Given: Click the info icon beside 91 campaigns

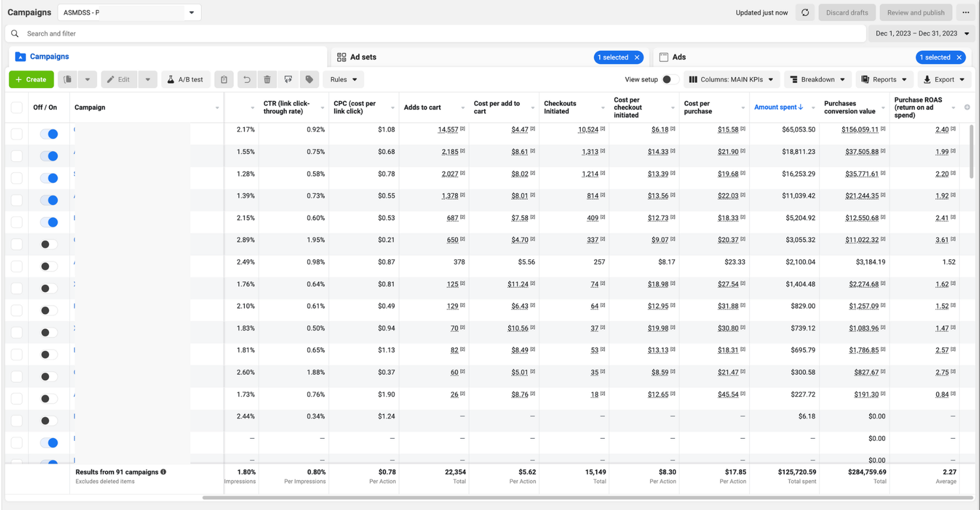Looking at the screenshot, I should tap(163, 471).
